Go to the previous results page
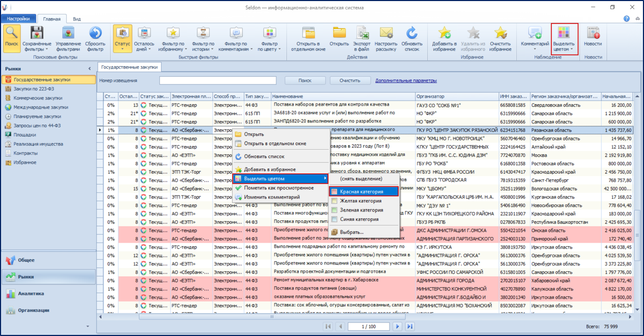Image resolution: width=644 pixels, height=336 pixels. [339, 327]
